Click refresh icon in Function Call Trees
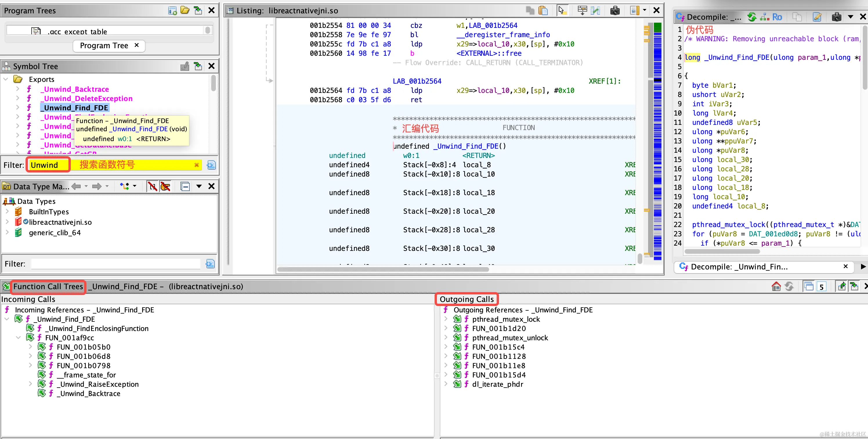The image size is (868, 439). pos(789,286)
